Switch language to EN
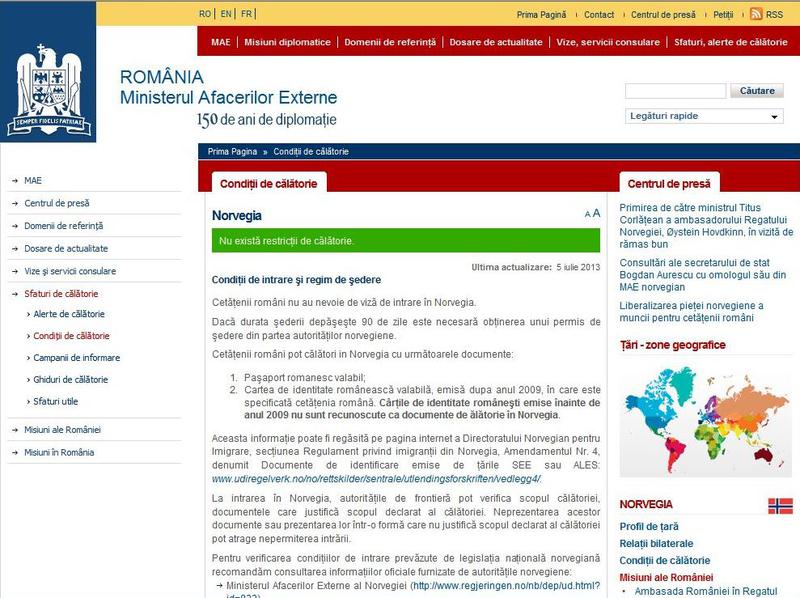This screenshot has width=800, height=598. coord(226,14)
